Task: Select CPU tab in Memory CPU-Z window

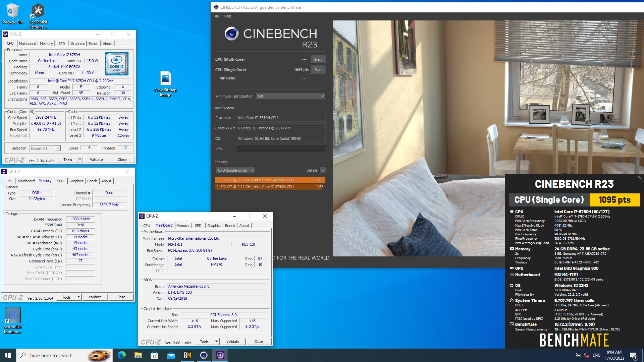Action: pyautogui.click(x=9, y=181)
